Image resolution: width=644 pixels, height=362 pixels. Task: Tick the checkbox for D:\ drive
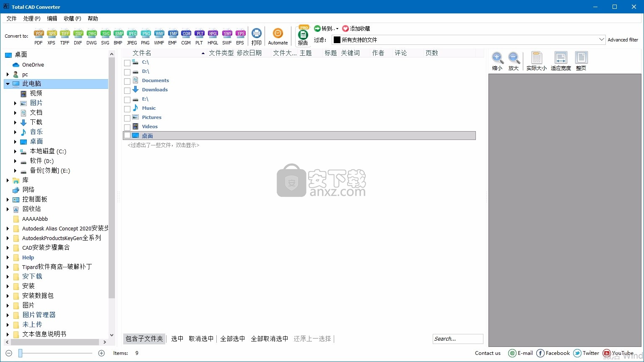127,72
